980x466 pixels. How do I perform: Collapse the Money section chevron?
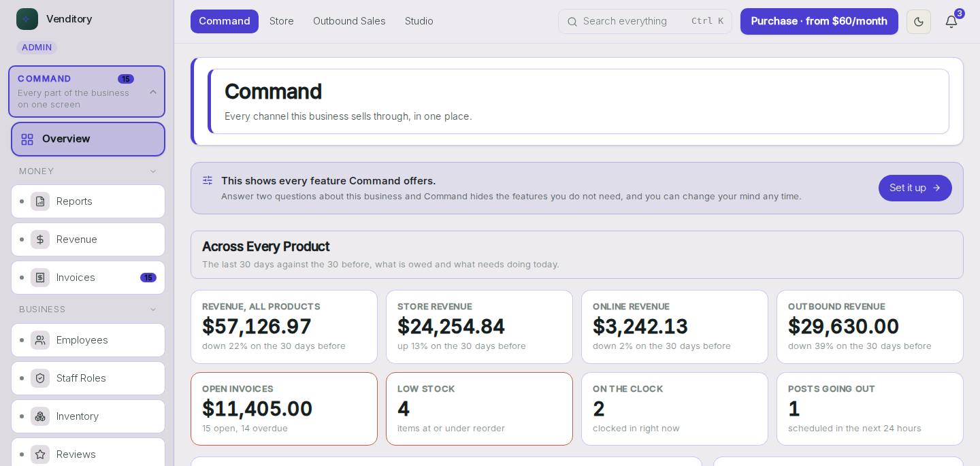[x=153, y=171]
